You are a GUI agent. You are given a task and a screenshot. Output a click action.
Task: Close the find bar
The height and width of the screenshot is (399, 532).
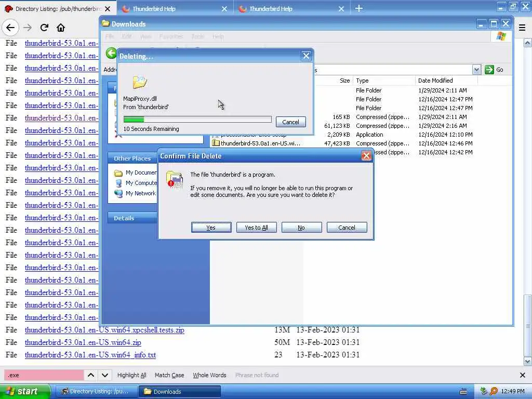coord(523,375)
